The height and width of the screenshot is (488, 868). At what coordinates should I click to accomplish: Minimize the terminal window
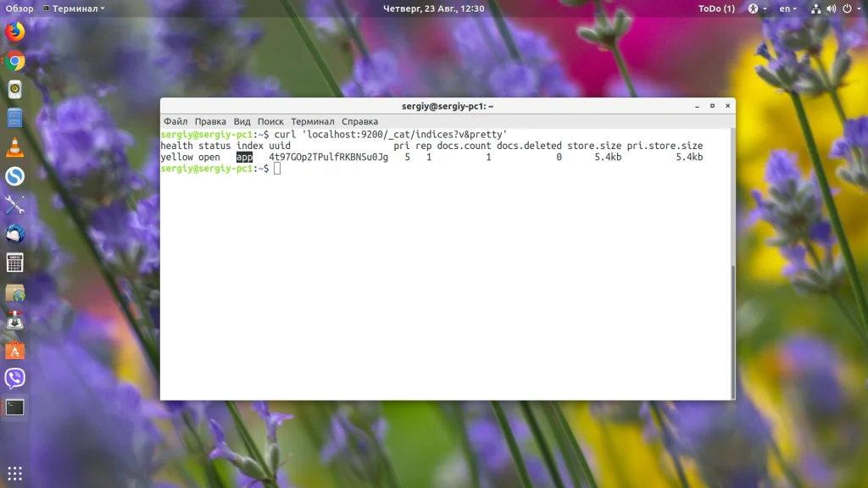[697, 106]
